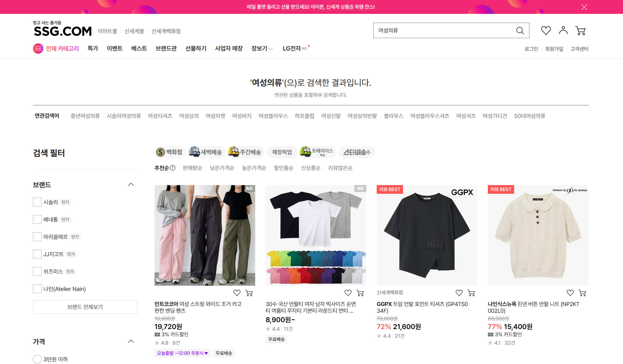Select the 3만원 이하 price radio
This screenshot has width=623, height=364.
point(37,359)
